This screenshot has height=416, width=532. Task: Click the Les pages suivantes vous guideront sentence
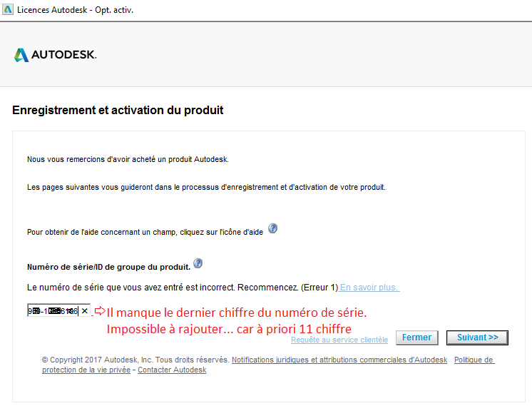(206, 187)
